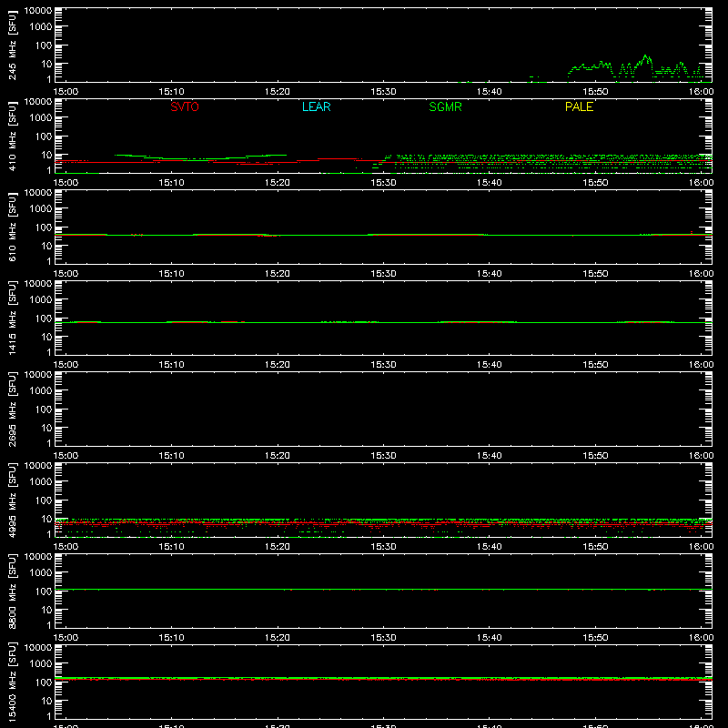This screenshot has width=728, height=728.
Task: Click the 10000 y-axis label of 245 MHz panel
Action: (x=38, y=10)
